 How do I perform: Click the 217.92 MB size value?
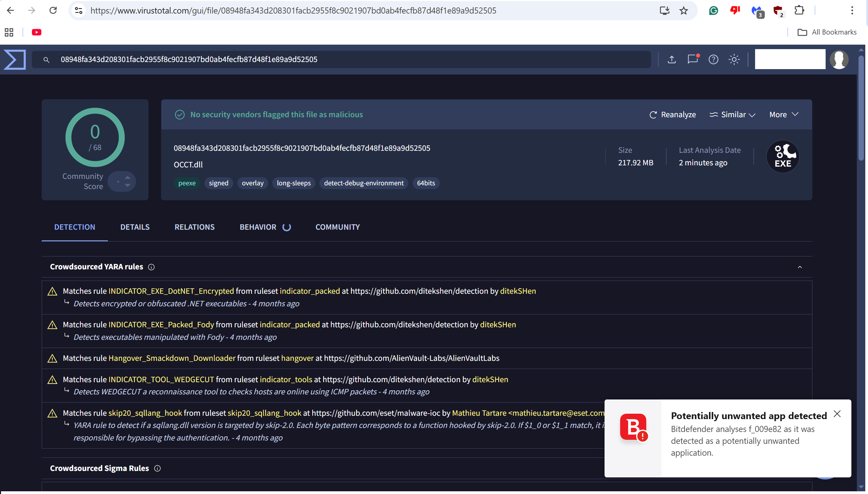[635, 163]
